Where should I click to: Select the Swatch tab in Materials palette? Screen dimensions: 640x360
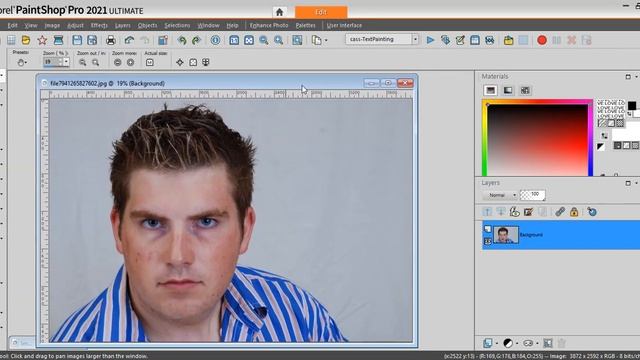coord(525,90)
